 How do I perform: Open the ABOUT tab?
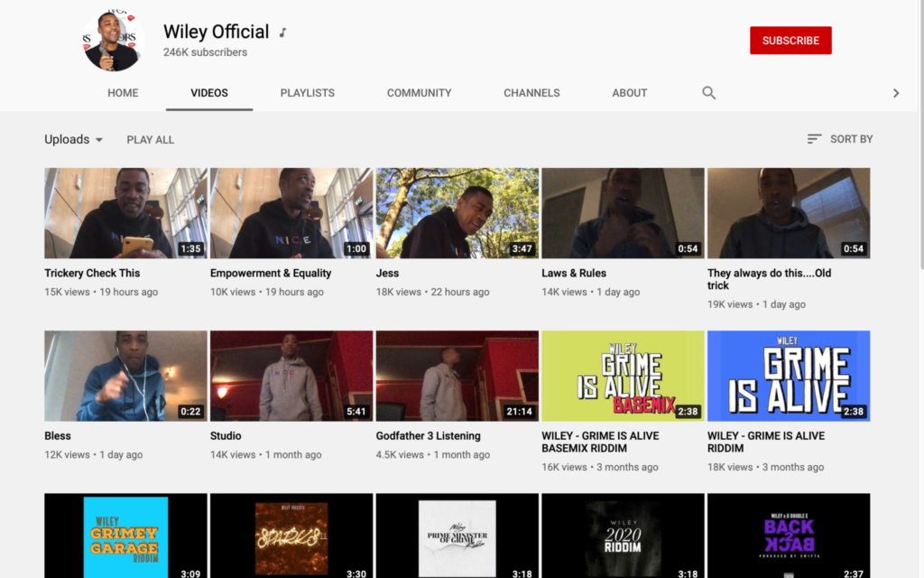[x=629, y=93]
